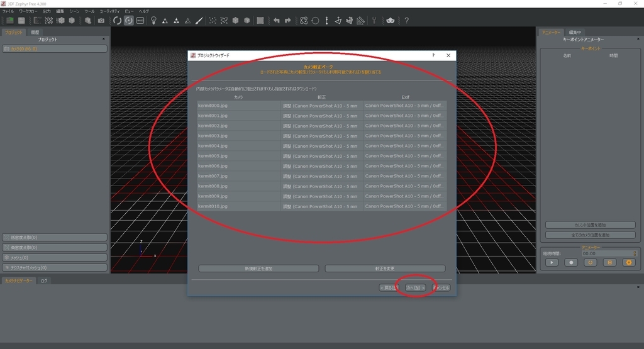644x349 pixels.
Task: Adjust the duration spinner arrows
Action: [x=635, y=254]
